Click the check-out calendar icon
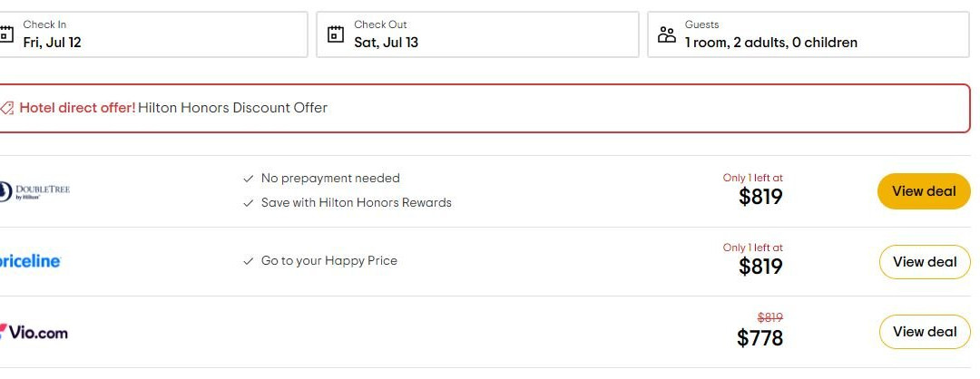 tap(336, 34)
